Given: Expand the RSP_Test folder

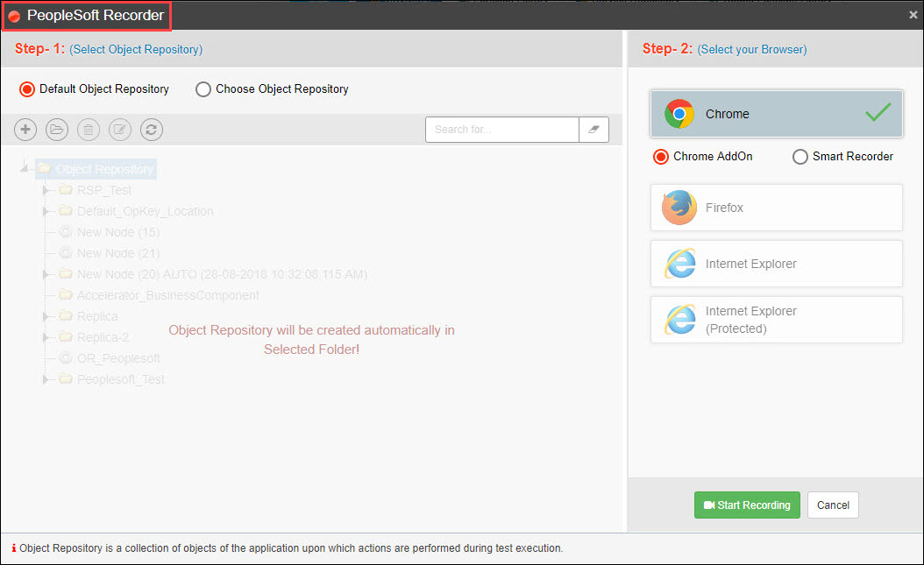Looking at the screenshot, I should point(46,191).
